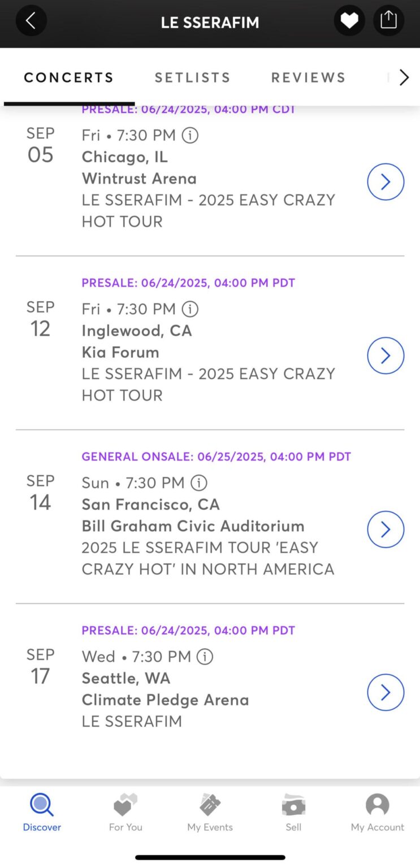Open My Account profile
This screenshot has height=868, width=420.
point(377,811)
